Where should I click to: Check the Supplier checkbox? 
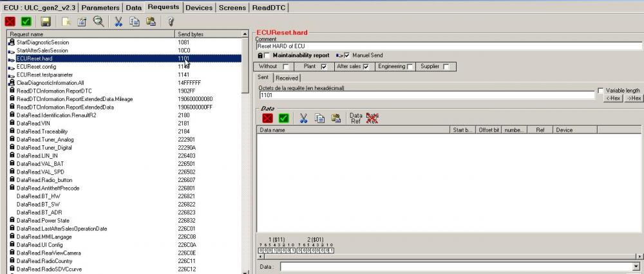tap(446, 66)
